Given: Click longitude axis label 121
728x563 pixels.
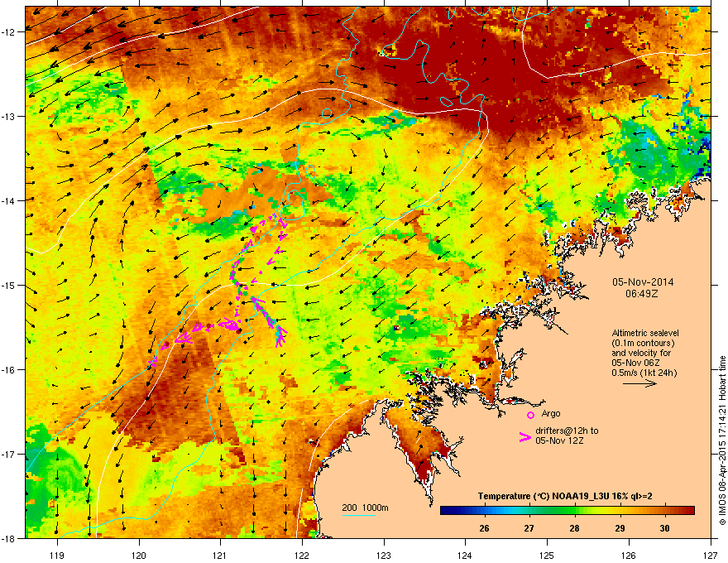Looking at the screenshot, I should tap(220, 555).
